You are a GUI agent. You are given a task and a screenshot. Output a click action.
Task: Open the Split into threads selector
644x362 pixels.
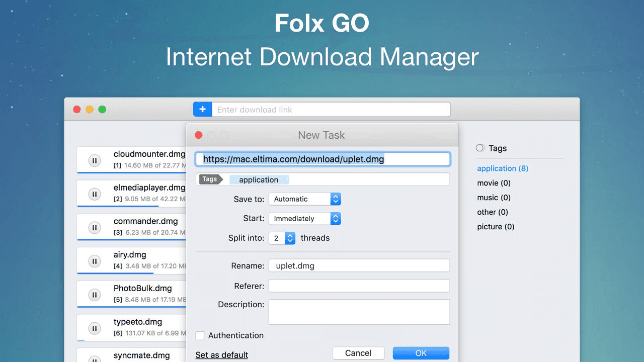click(x=282, y=238)
